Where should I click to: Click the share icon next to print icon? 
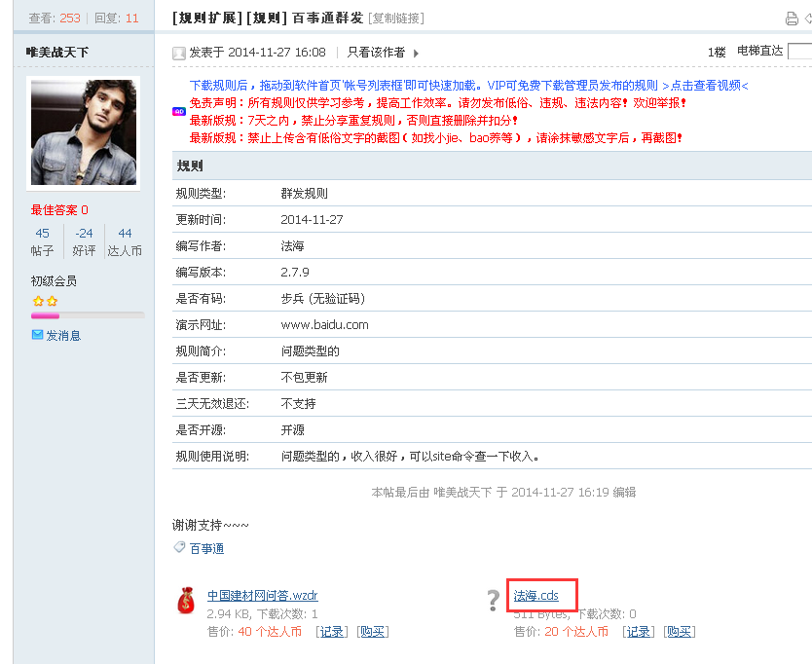809,18
